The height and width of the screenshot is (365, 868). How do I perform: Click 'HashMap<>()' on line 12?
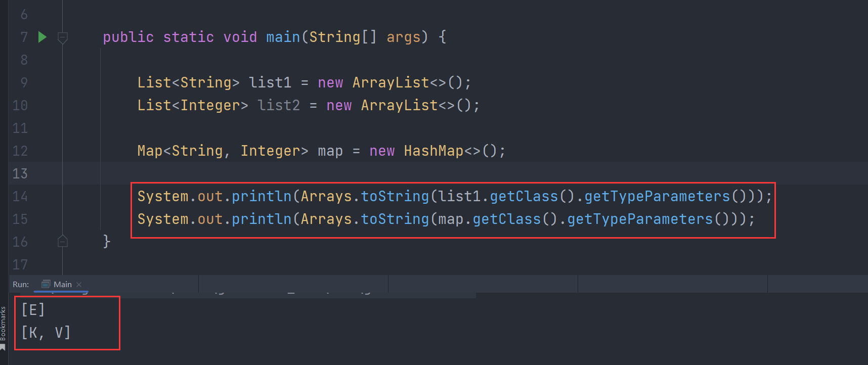454,151
